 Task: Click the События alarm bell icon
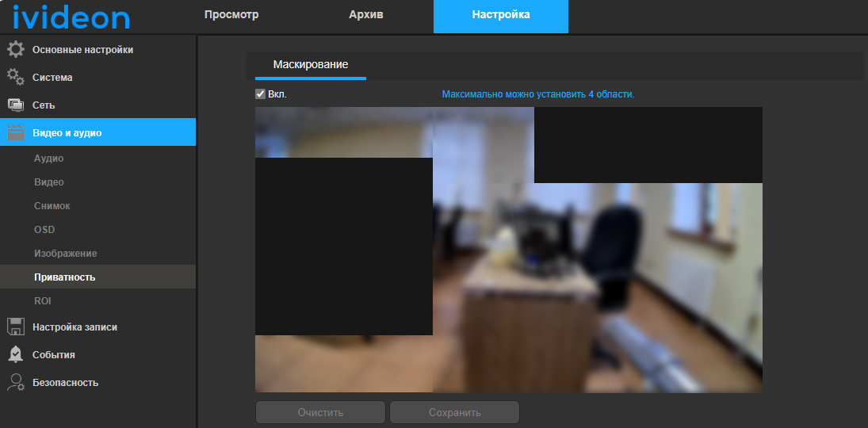pos(16,354)
